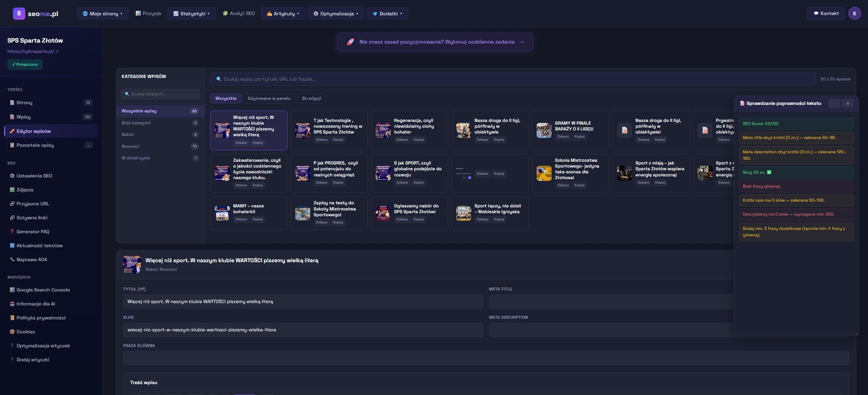Screen dimensions: 868x395
Task: Click Zobacz on GRAMY W FINALE post
Action: (x=563, y=137)
